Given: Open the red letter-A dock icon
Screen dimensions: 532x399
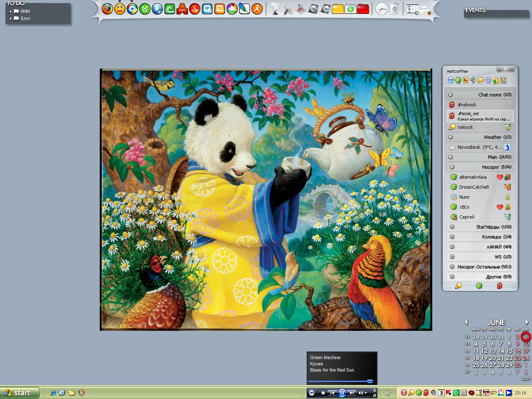Looking at the screenshot, I should pyautogui.click(x=182, y=9).
